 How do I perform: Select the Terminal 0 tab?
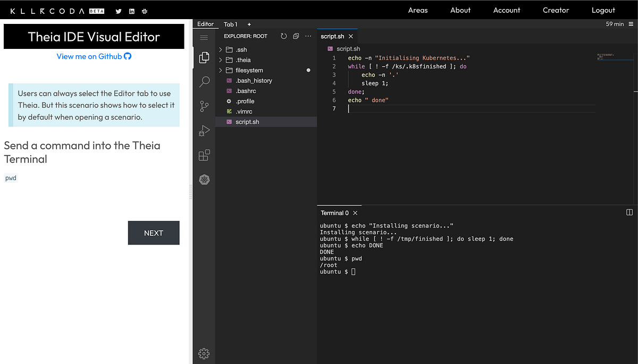pos(333,213)
